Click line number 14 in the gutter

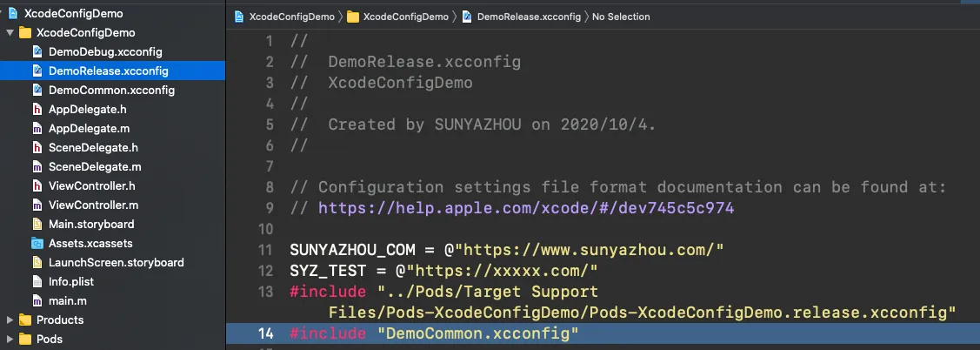coord(266,333)
